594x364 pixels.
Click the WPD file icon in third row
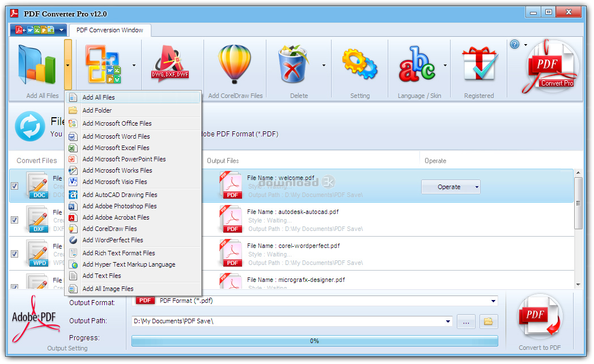point(37,253)
